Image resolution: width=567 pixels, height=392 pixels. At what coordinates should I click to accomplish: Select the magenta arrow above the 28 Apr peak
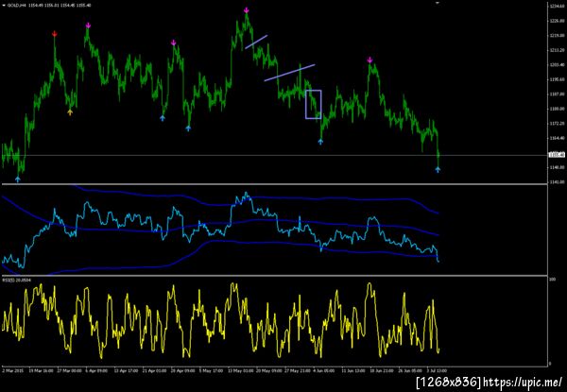(174, 43)
